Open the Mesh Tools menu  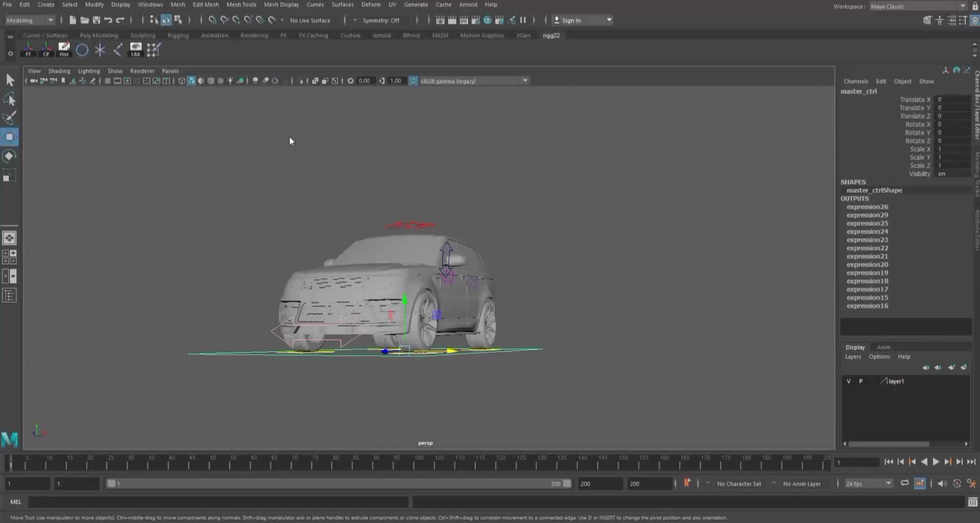click(x=241, y=5)
